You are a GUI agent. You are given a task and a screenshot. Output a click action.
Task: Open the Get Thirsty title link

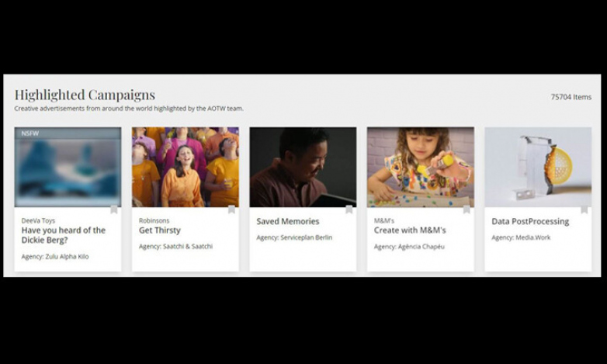(160, 231)
